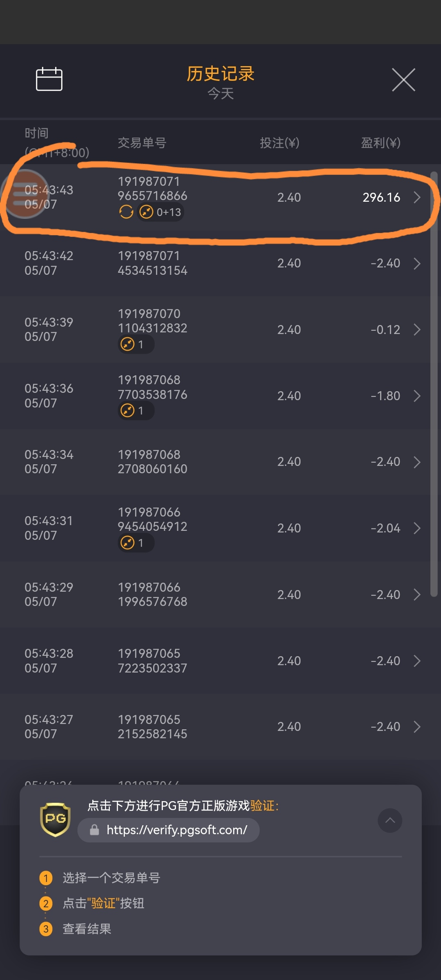Close the history records panel

403,80
